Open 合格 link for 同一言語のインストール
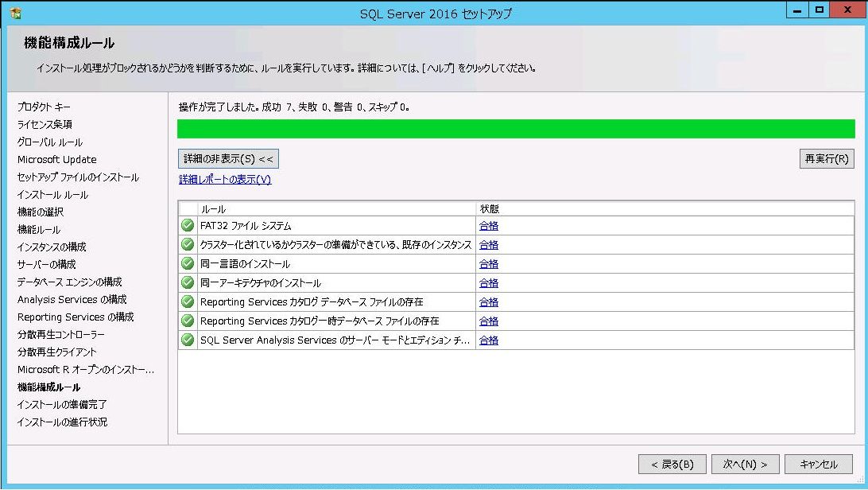868x490 pixels. 488,264
